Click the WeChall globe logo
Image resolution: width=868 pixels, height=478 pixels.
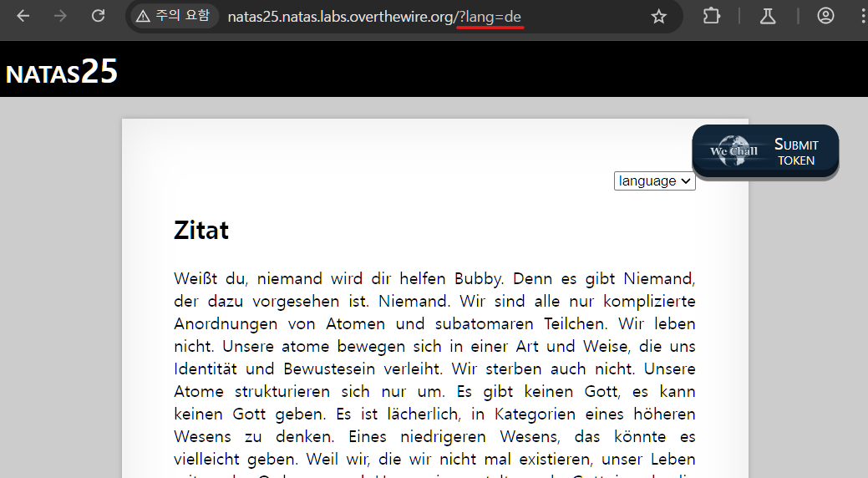[x=733, y=150]
